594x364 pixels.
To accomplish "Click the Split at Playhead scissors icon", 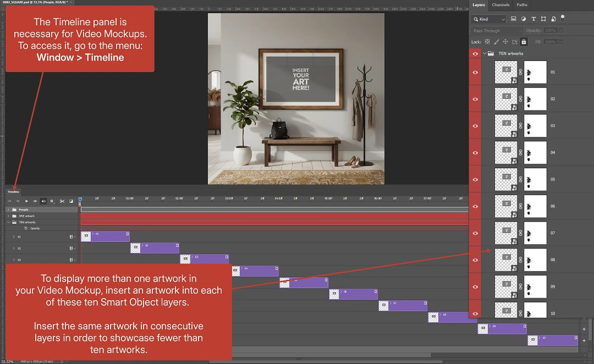I will pos(62,201).
